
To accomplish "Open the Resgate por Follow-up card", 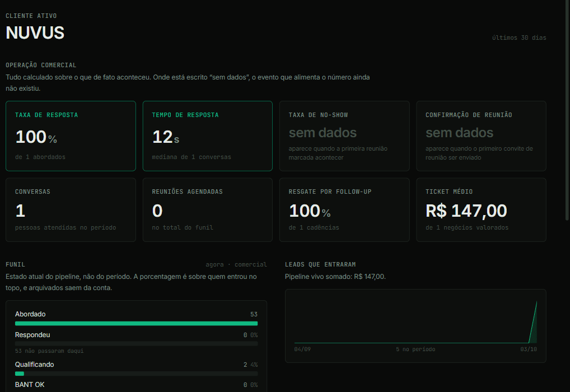I will 344,210.
